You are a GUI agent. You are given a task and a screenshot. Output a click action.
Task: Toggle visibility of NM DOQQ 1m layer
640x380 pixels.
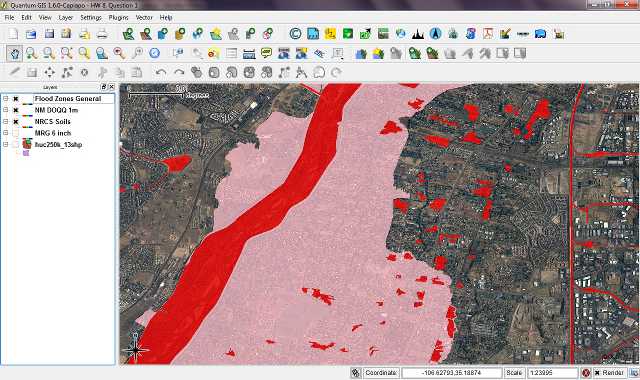16,110
